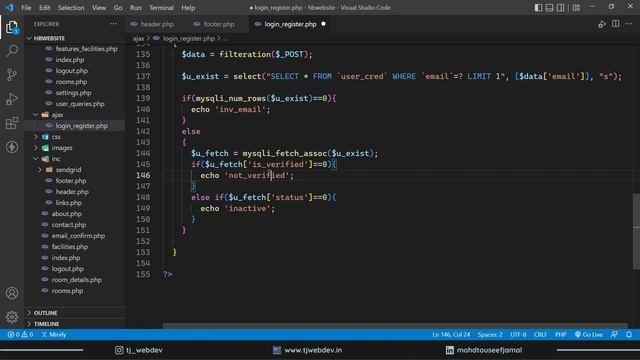The height and width of the screenshot is (360, 640).
Task: Place cursor on line number 150
Action: pos(143,219)
